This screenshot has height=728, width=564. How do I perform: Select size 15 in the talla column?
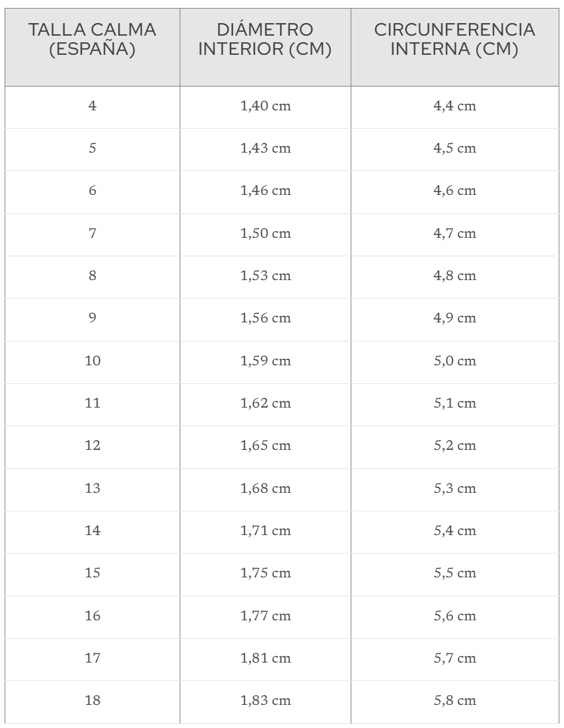pos(92,574)
